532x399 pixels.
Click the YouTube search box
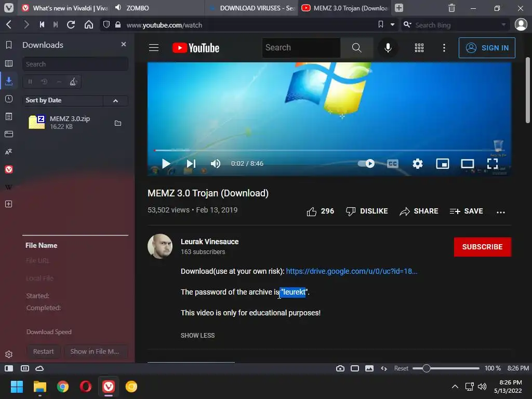point(301,48)
